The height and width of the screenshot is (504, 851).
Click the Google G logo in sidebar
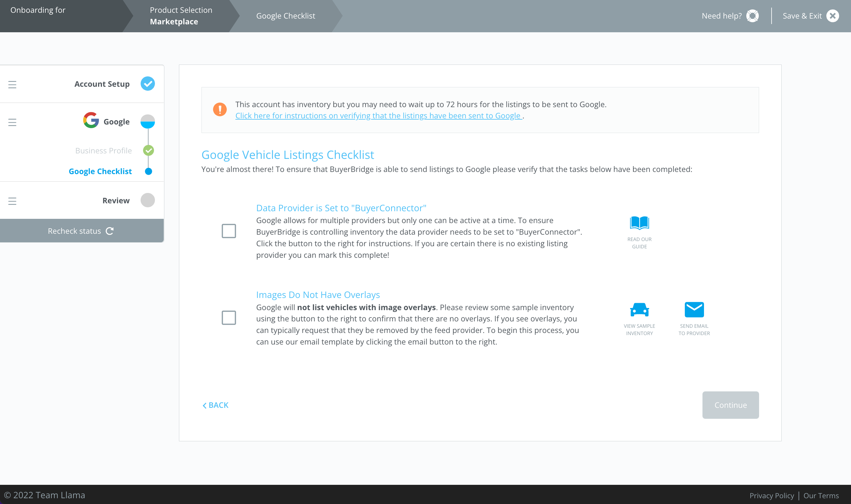coord(91,120)
